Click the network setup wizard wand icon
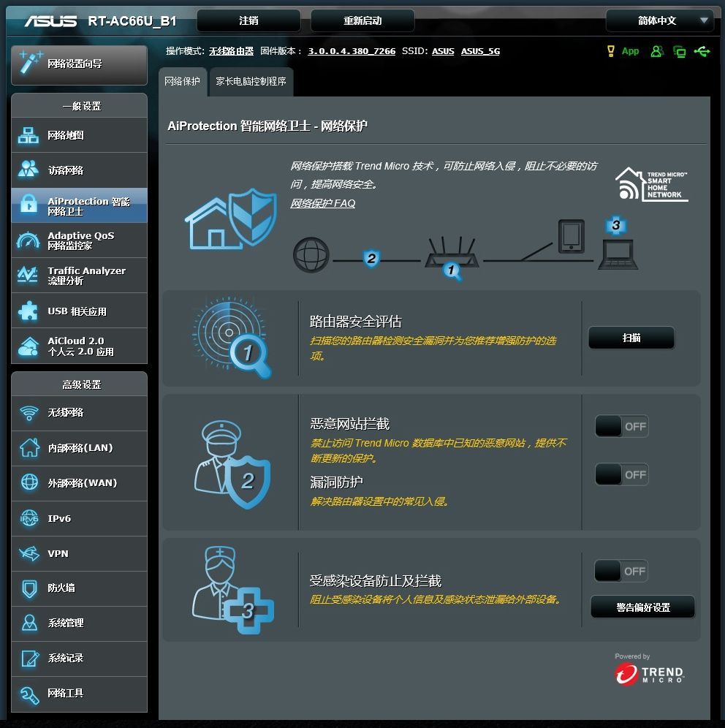725x728 pixels. point(31,63)
